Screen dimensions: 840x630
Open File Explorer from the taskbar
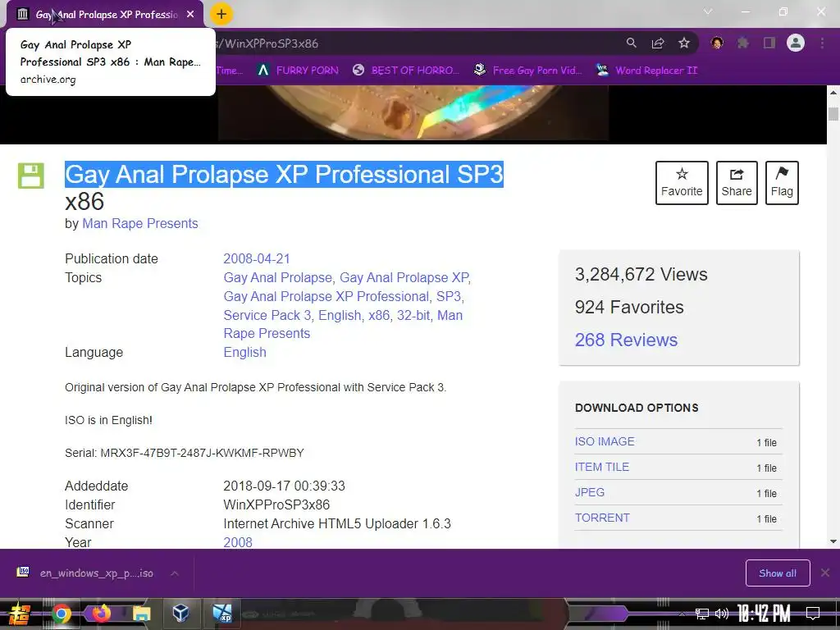(141, 614)
